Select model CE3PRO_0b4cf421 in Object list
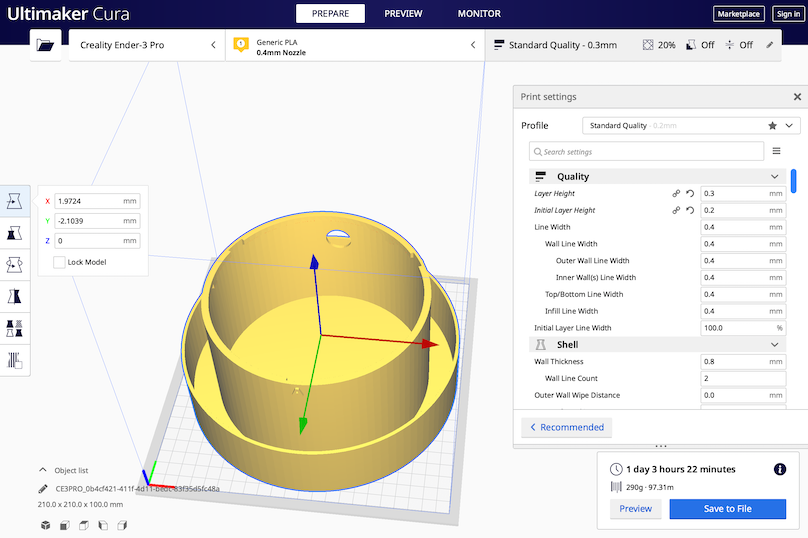Screen dimensions: 808x538 pyautogui.click(x=138, y=489)
